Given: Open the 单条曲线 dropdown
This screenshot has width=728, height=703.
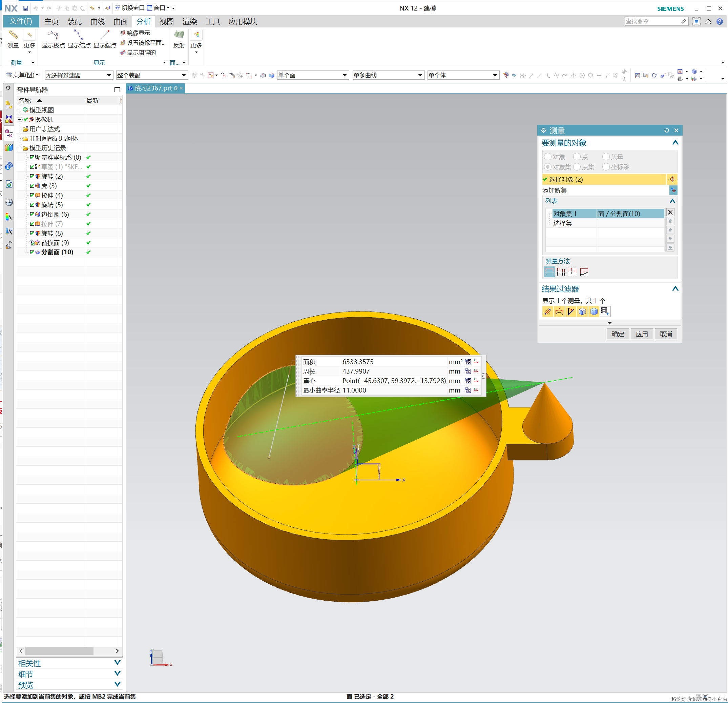Looking at the screenshot, I should pyautogui.click(x=388, y=75).
